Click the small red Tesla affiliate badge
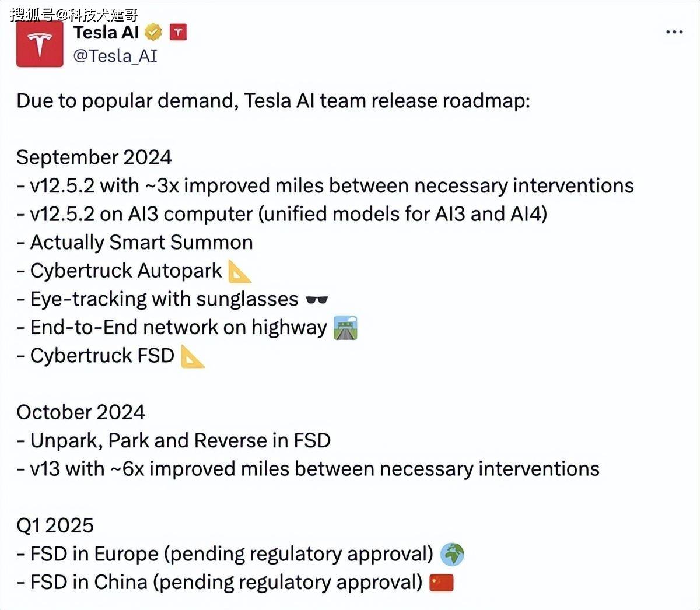 click(178, 32)
